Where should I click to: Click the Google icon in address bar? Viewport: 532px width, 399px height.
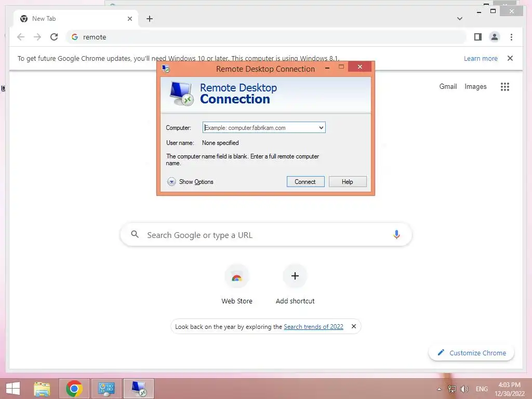click(x=75, y=37)
